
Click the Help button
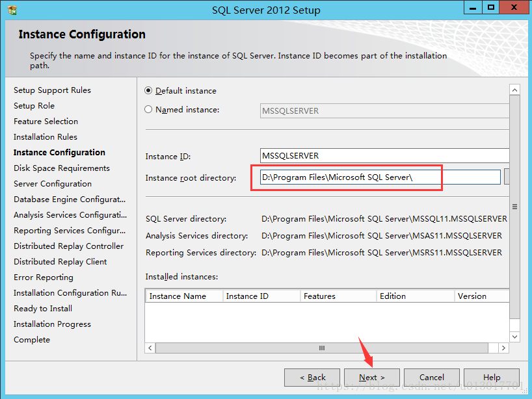[492, 378]
